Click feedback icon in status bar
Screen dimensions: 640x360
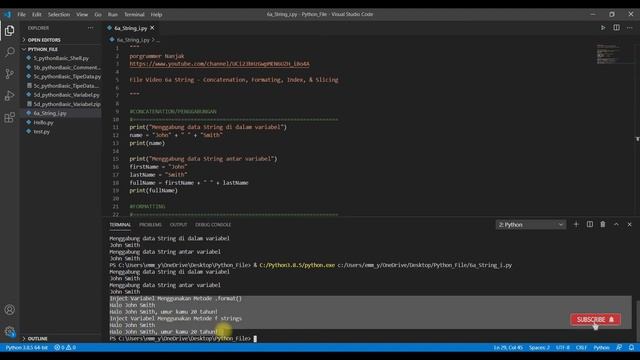click(x=619, y=348)
